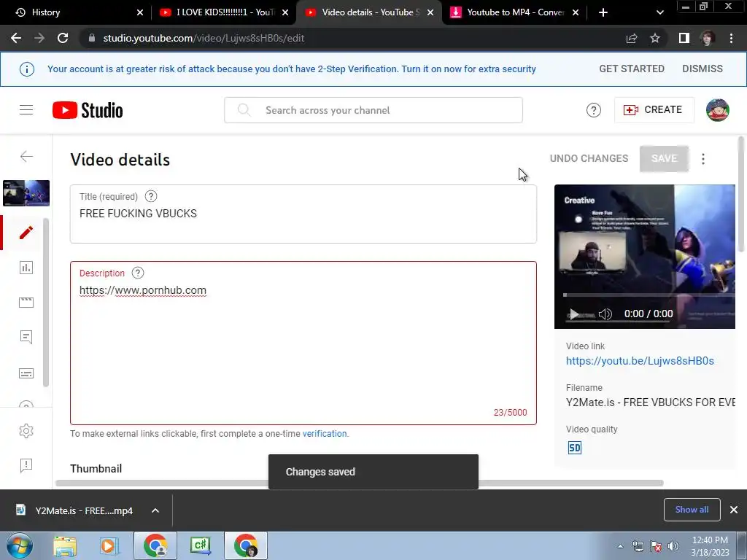
Task: Open the Windows Start menu
Action: (x=20, y=545)
